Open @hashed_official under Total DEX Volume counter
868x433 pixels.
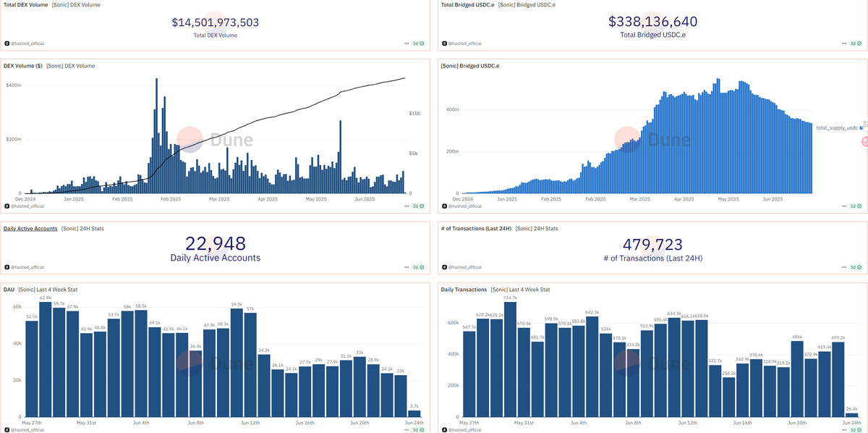pos(26,44)
